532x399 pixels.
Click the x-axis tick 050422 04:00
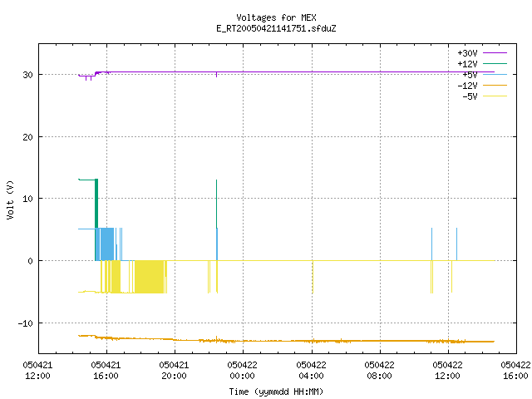[311, 371]
